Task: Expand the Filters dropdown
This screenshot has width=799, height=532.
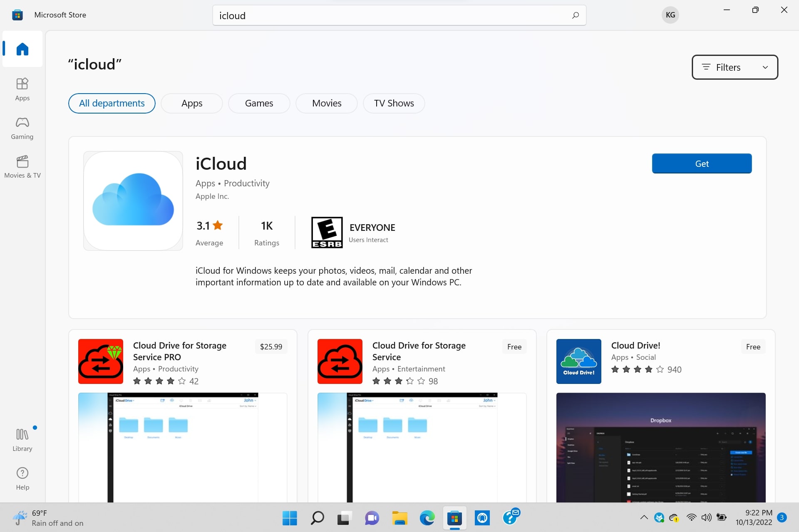Action: click(x=734, y=67)
